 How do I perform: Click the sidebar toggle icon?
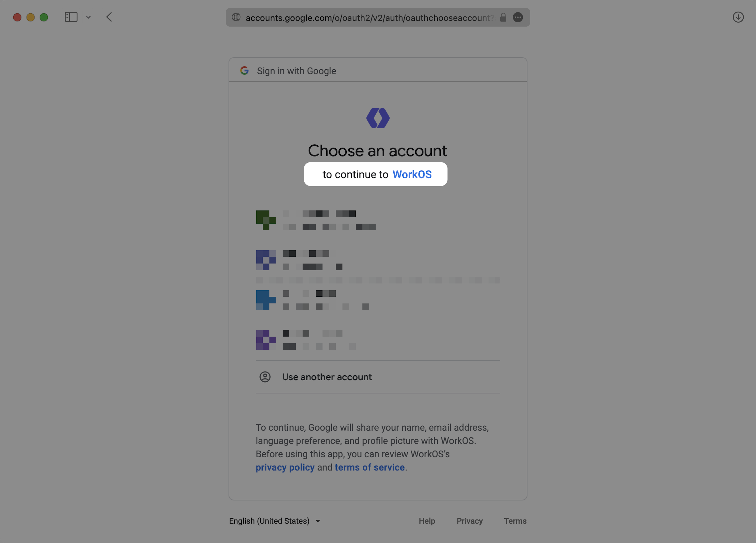click(71, 17)
